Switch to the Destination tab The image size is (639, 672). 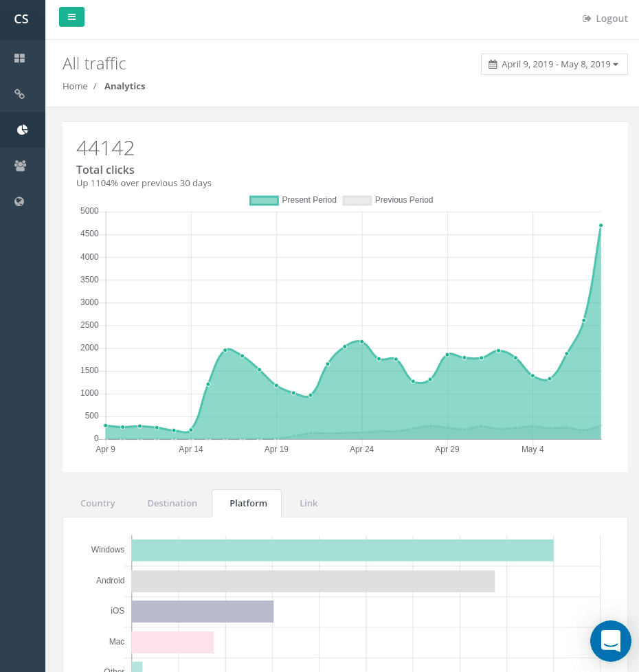tap(172, 503)
